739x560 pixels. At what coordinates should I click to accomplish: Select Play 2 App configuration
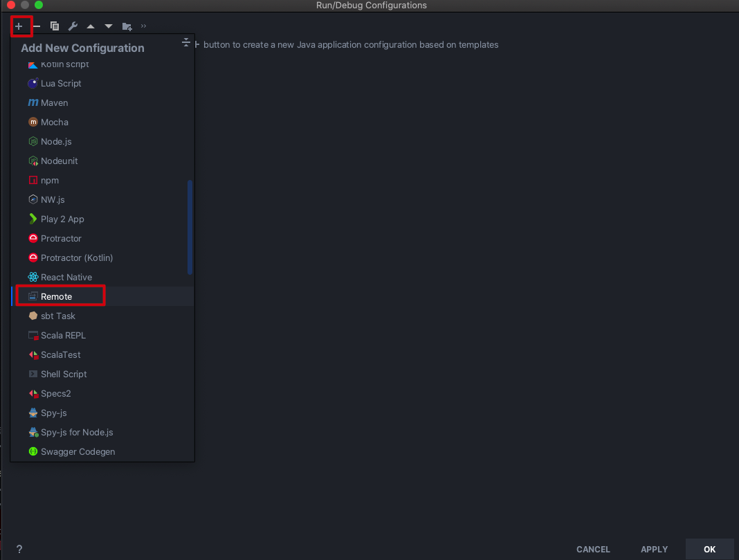(102, 219)
